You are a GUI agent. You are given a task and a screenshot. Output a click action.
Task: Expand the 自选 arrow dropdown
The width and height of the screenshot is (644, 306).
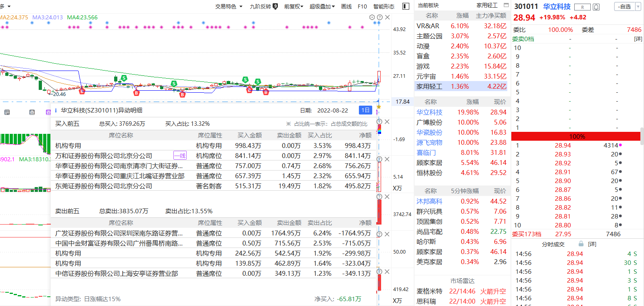(x=638, y=7)
